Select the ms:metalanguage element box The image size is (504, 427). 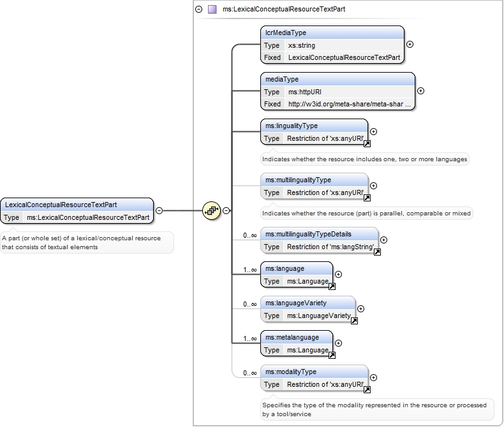297,344
